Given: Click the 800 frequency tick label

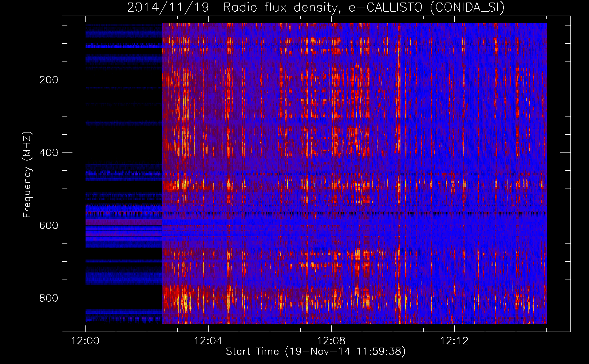Looking at the screenshot, I should [x=49, y=298].
